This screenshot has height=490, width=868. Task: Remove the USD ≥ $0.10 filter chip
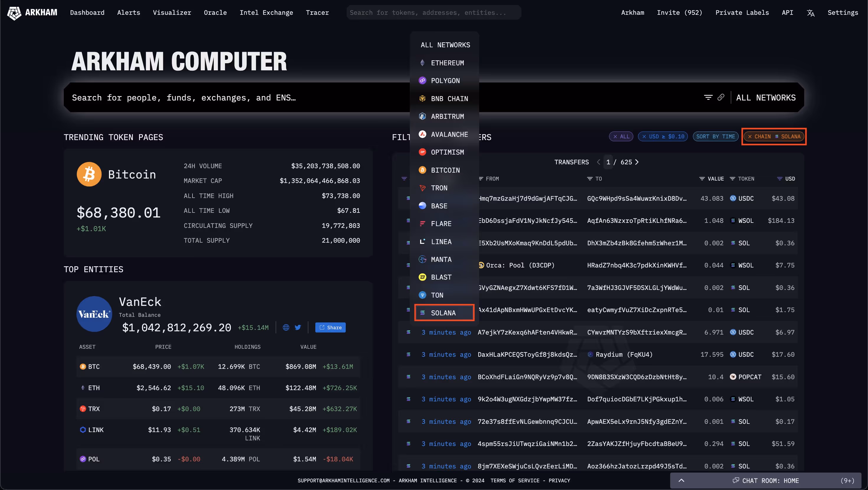pyautogui.click(x=644, y=137)
